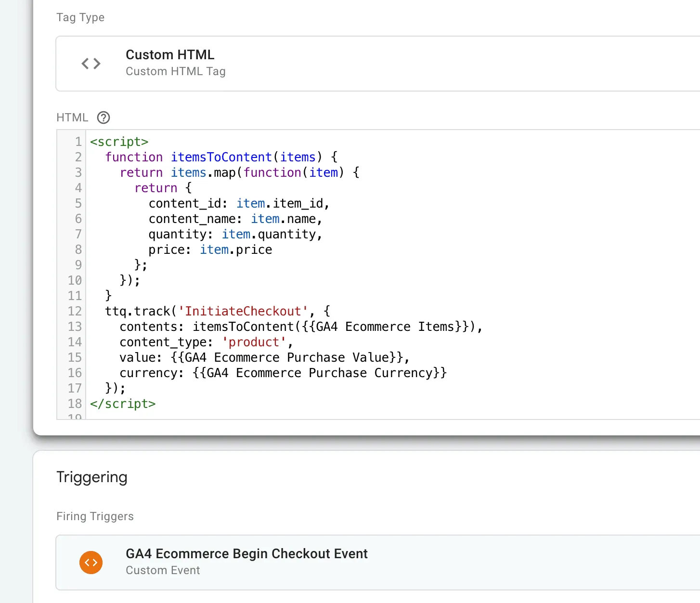Screen dimensions: 700x603
Task: Click the content_name: item.name line
Action: (x=235, y=219)
